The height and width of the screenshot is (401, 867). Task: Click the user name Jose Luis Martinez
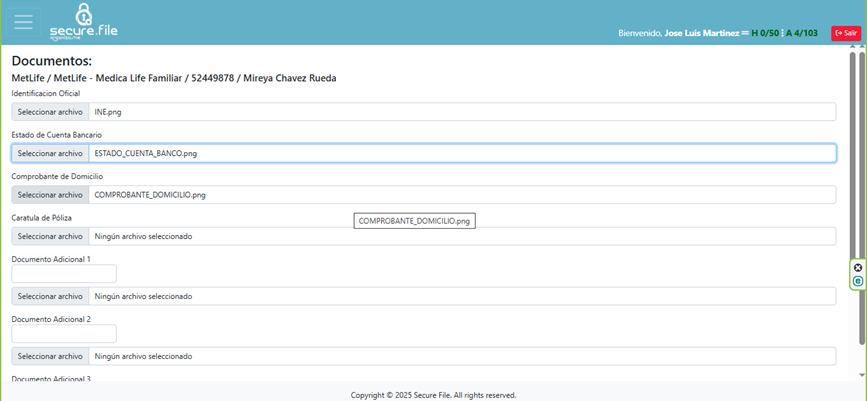click(x=701, y=33)
